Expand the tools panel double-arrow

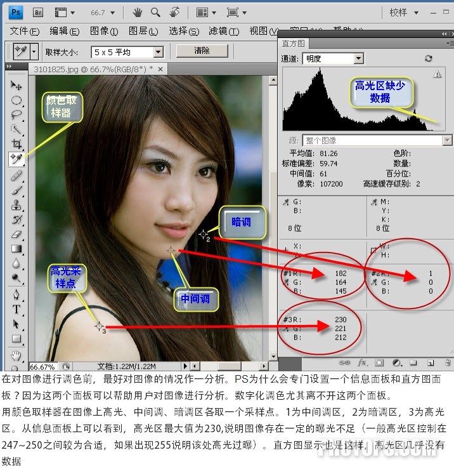(x=9, y=66)
